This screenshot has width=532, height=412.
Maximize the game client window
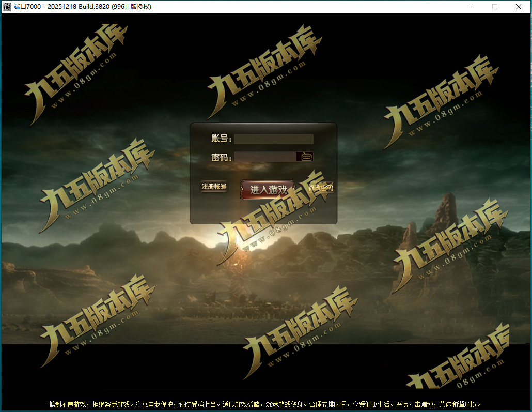495,7
